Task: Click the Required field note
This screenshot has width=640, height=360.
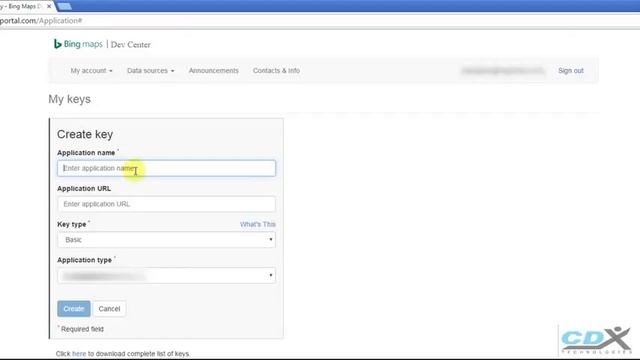Action: pos(82,329)
